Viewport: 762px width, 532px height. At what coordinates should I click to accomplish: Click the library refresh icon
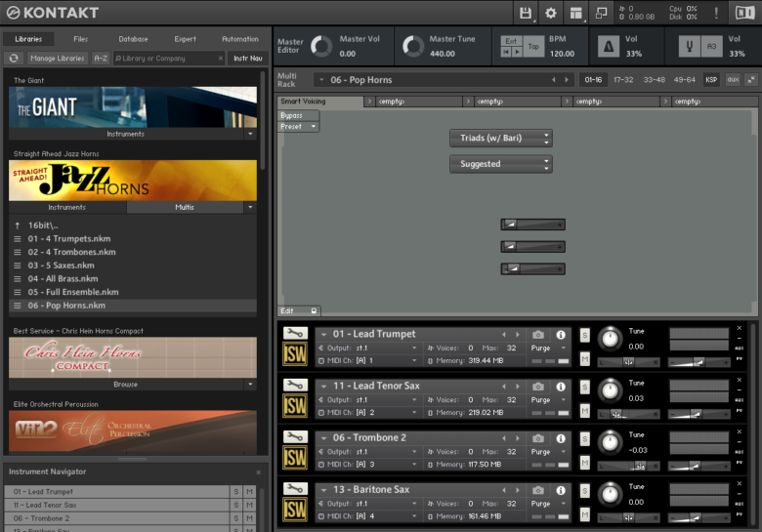click(14, 59)
